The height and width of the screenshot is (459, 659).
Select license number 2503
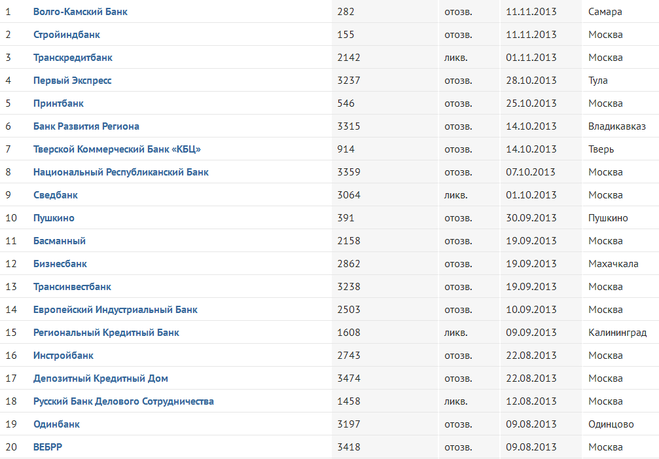click(348, 310)
